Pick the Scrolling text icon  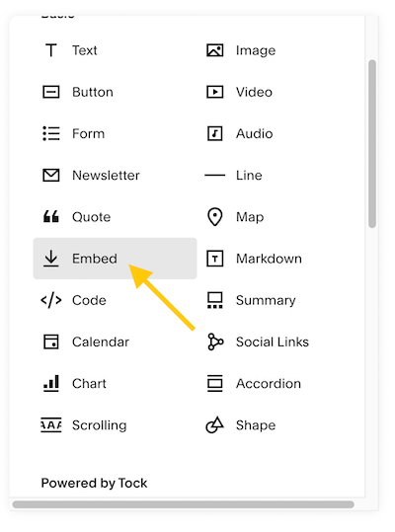[x=51, y=424]
